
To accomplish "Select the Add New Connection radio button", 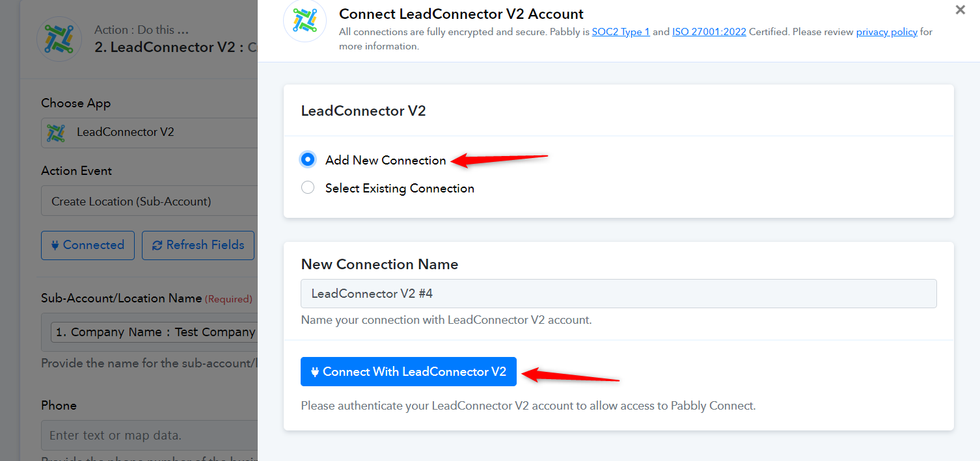I will tap(308, 159).
